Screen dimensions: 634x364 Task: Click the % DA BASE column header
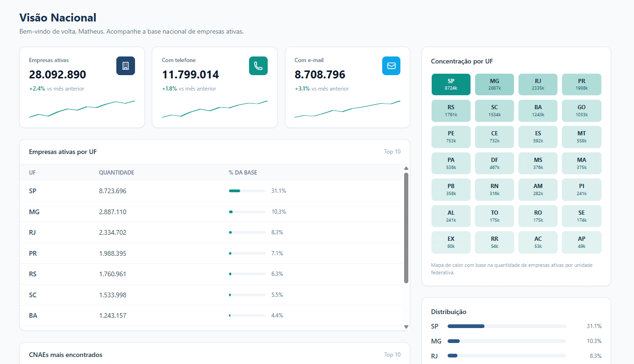[242, 173]
